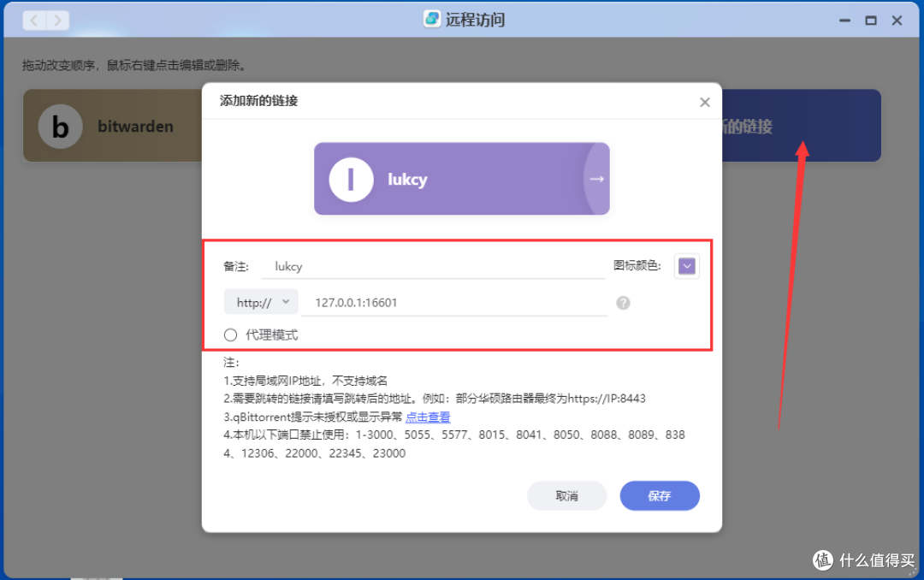Click the 备注 name input field

433,266
